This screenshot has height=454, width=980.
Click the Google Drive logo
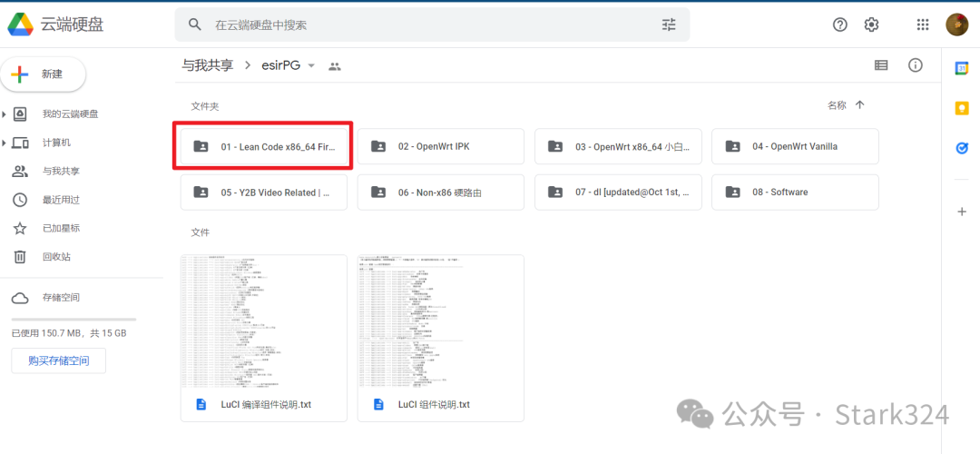pyautogui.click(x=21, y=25)
